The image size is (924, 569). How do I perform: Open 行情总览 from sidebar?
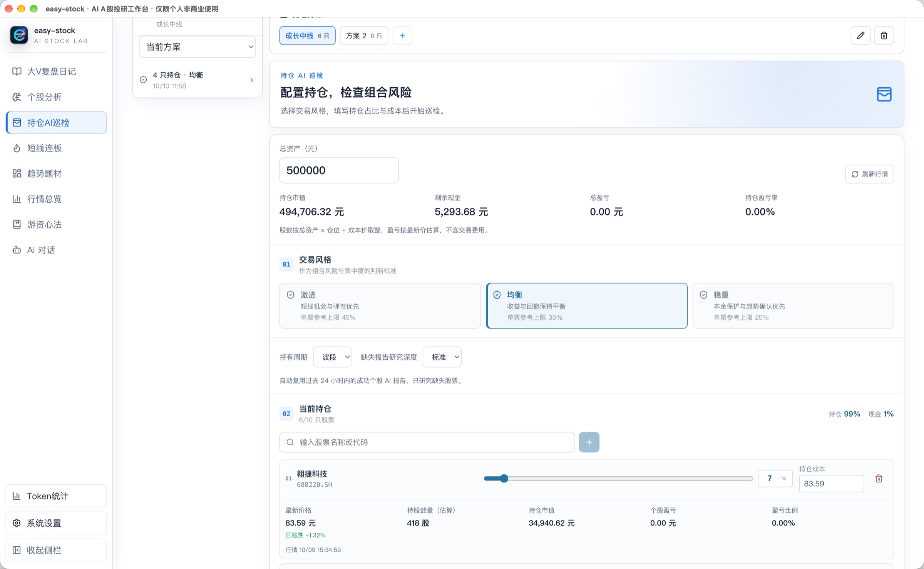pyautogui.click(x=56, y=199)
